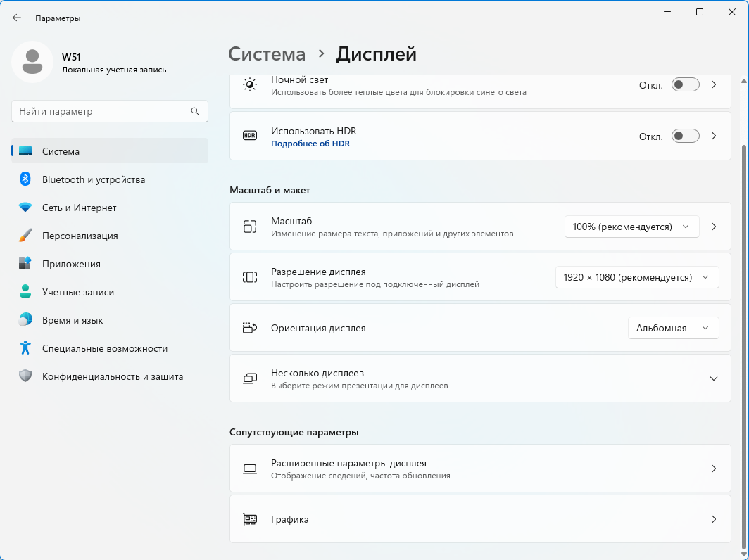Open Специальные возможности section

[x=110, y=348]
